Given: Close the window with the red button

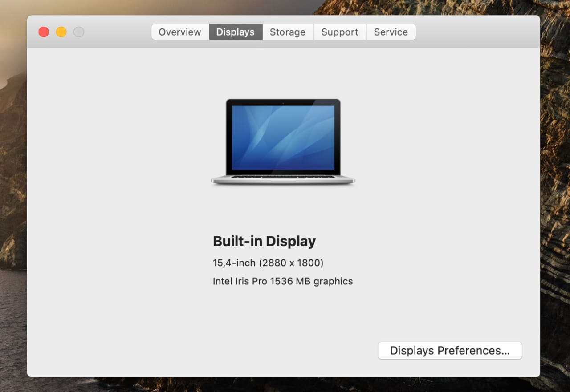Looking at the screenshot, I should pyautogui.click(x=44, y=32).
